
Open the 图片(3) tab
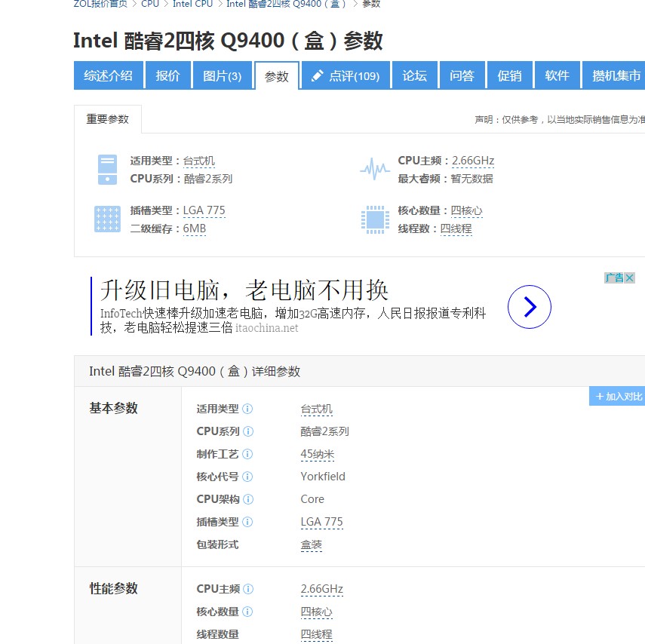222,75
